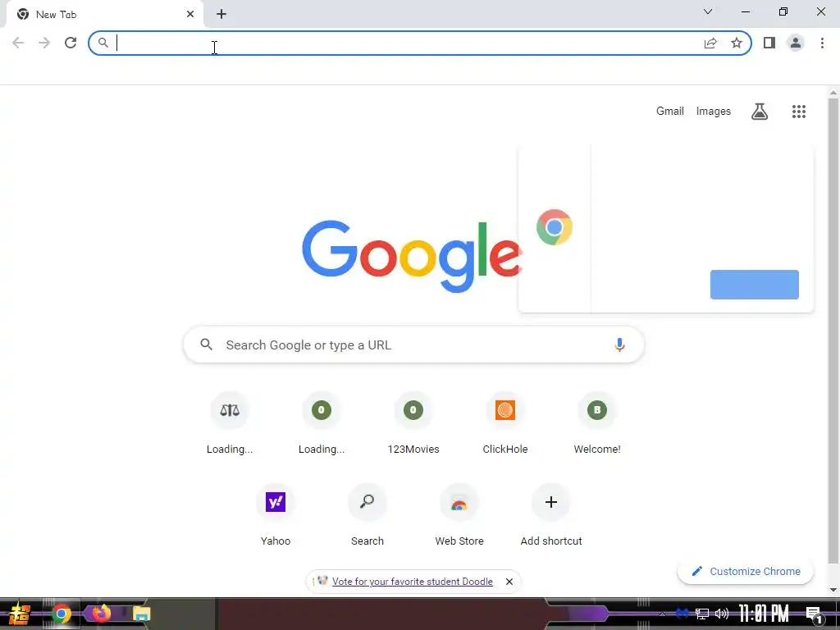Open the Search shortcut tile
The image size is (840, 630).
pyautogui.click(x=367, y=515)
